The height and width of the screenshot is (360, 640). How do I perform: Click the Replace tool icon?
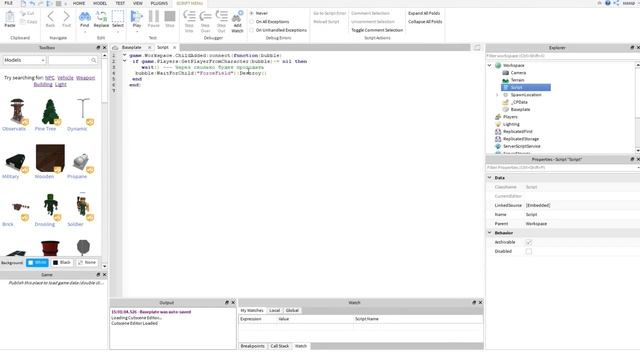[x=101, y=17]
